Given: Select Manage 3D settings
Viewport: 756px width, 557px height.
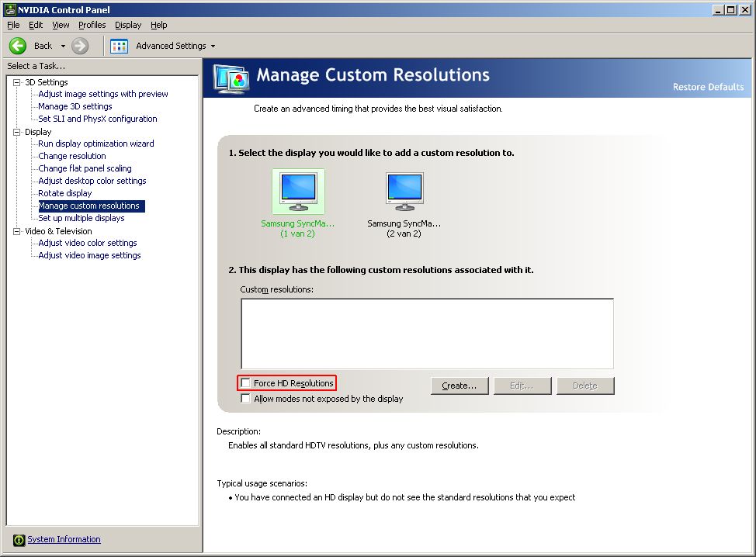Looking at the screenshot, I should point(75,106).
